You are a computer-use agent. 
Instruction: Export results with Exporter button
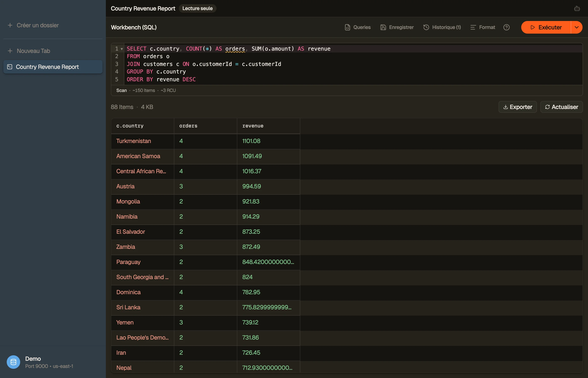(x=518, y=107)
